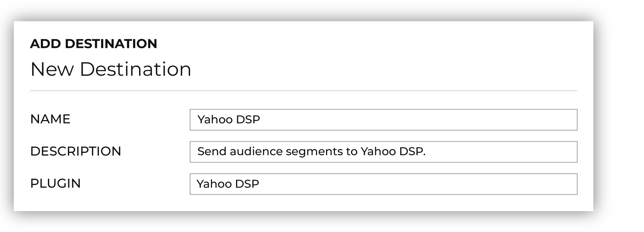Focus the DESCRIPTION input field
The image size is (644, 232).
383,152
